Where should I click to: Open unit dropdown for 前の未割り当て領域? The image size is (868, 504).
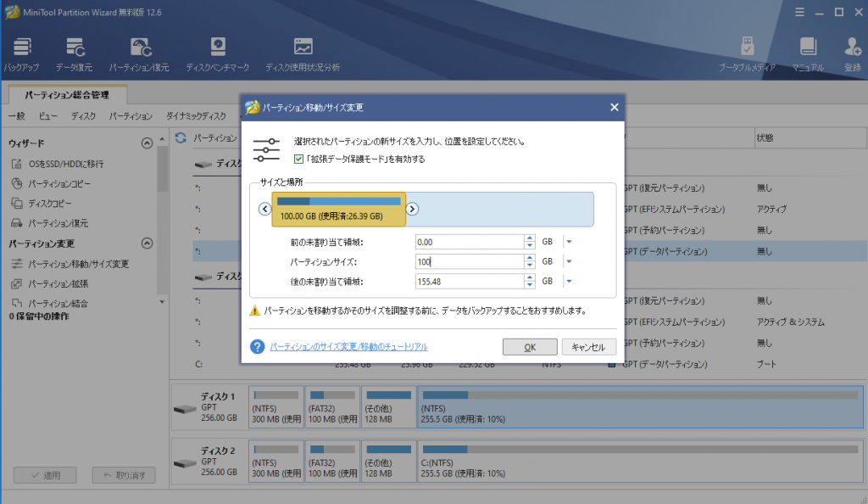click(569, 242)
